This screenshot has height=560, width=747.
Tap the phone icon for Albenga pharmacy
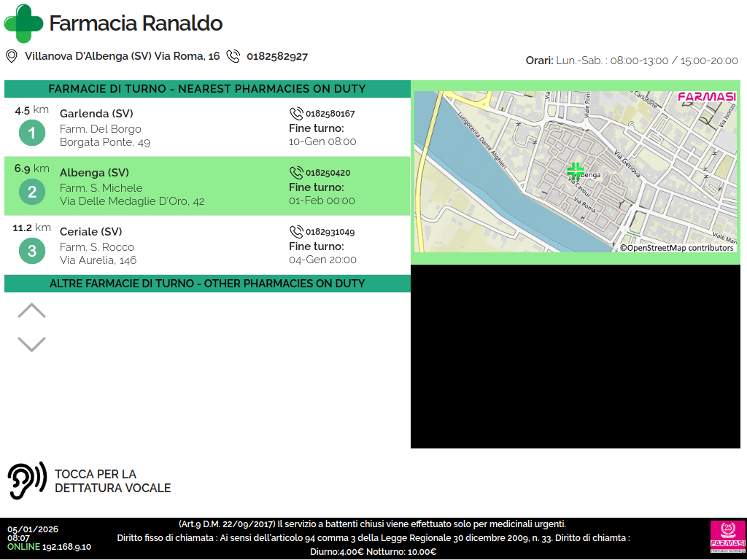[296, 173]
